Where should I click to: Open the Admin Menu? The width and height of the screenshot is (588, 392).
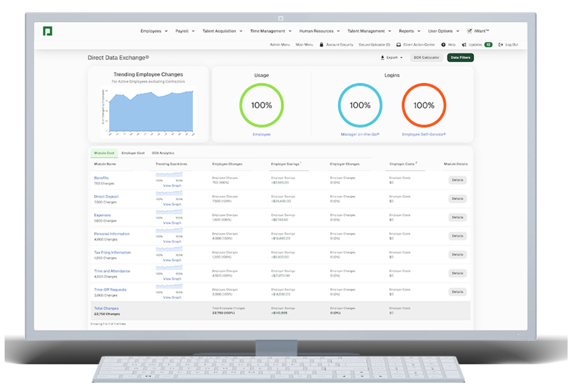tap(280, 45)
